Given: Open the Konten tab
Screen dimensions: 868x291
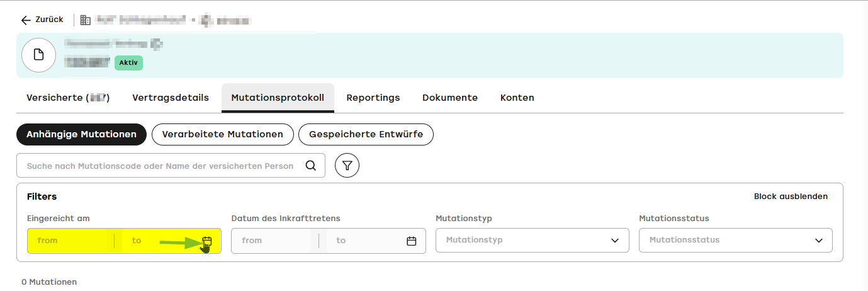Looking at the screenshot, I should (x=517, y=98).
